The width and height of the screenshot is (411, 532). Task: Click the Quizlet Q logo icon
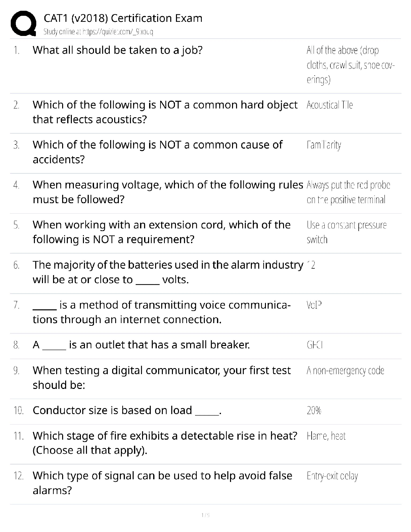(24, 23)
